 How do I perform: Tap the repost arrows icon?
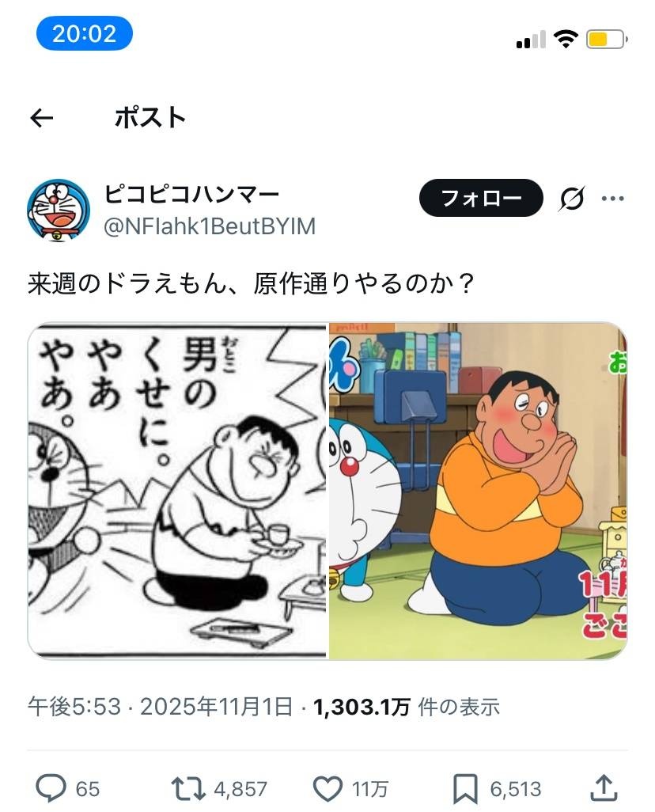point(188,789)
